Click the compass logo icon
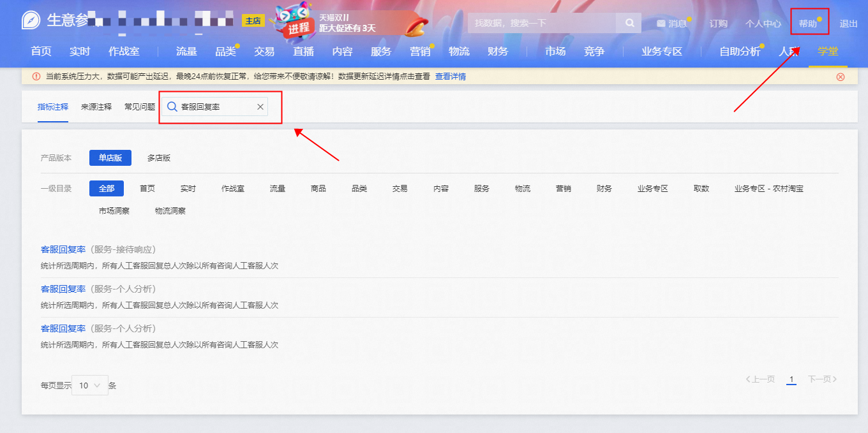 click(x=31, y=20)
